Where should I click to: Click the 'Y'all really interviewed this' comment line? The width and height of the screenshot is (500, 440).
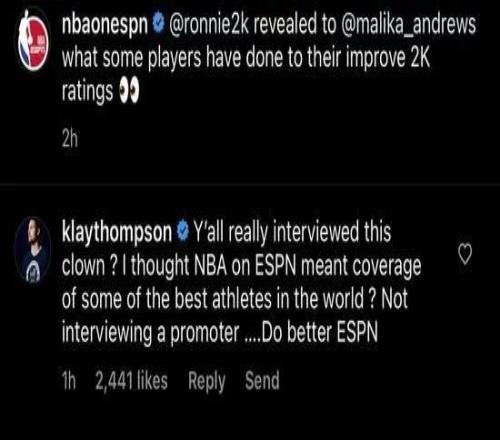(x=292, y=232)
